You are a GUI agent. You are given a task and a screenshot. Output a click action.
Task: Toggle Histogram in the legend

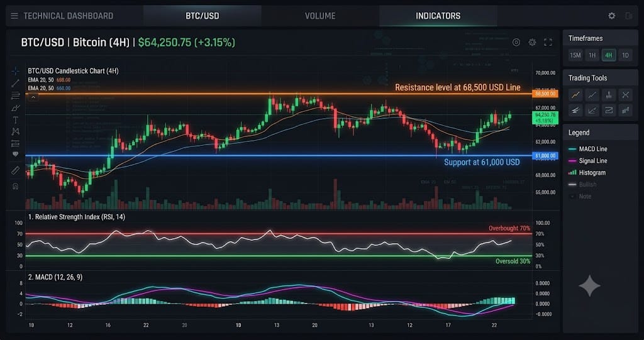pos(587,173)
